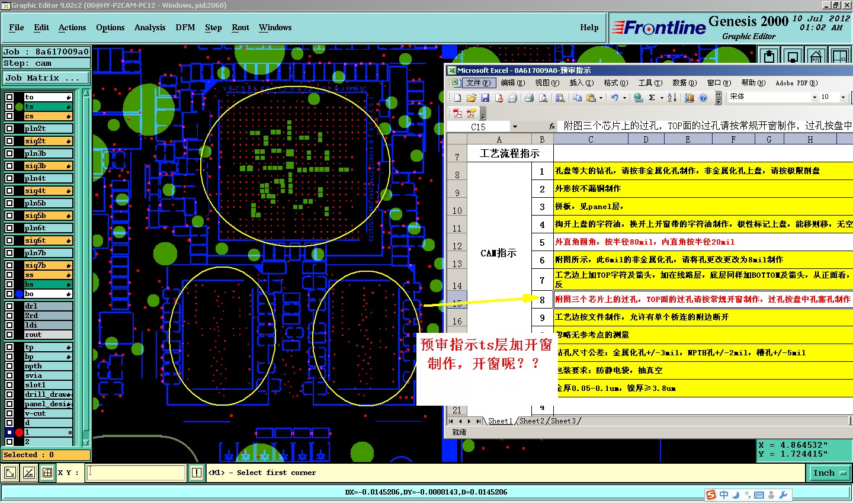Toggle the display checkbox for layer cs
Image resolution: width=853 pixels, height=504 pixels.
point(9,116)
